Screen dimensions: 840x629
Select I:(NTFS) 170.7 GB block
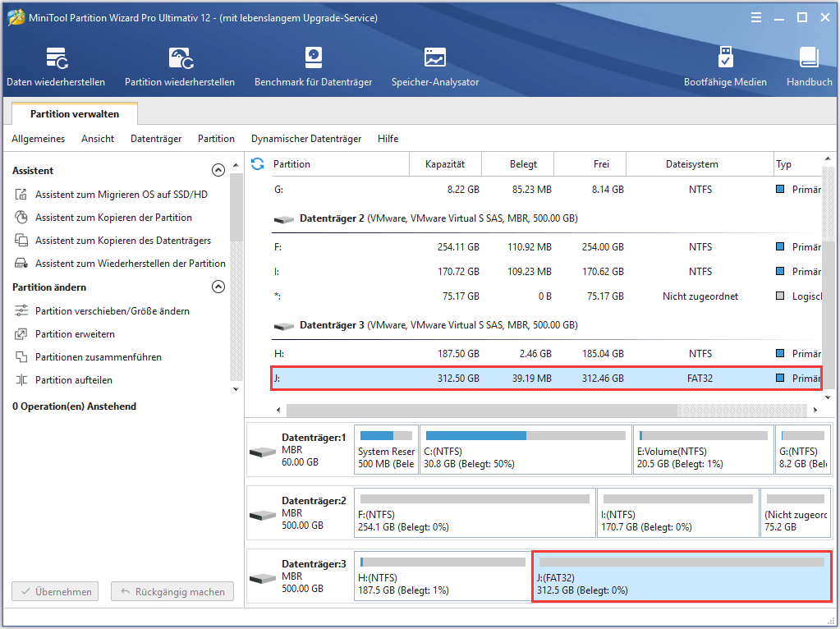(x=678, y=513)
